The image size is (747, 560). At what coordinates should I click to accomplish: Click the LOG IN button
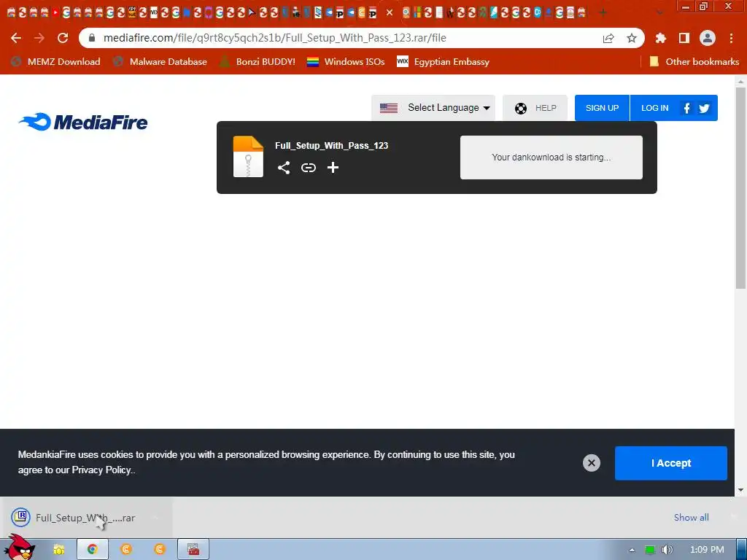(654, 108)
